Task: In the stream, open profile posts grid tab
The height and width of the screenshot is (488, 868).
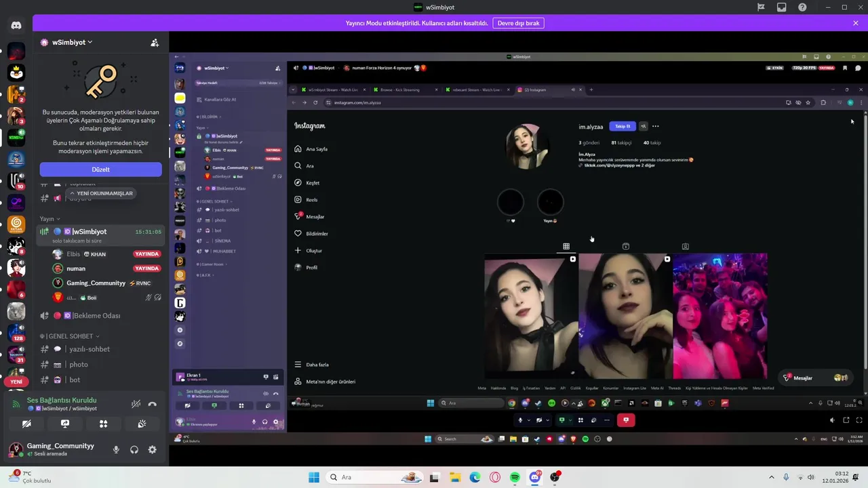Action: click(x=566, y=246)
